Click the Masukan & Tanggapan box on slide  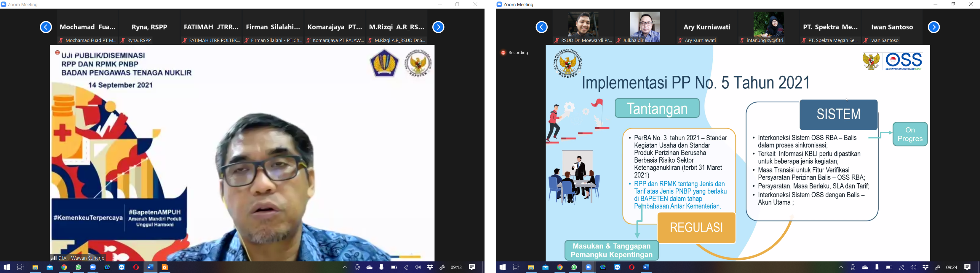point(612,250)
